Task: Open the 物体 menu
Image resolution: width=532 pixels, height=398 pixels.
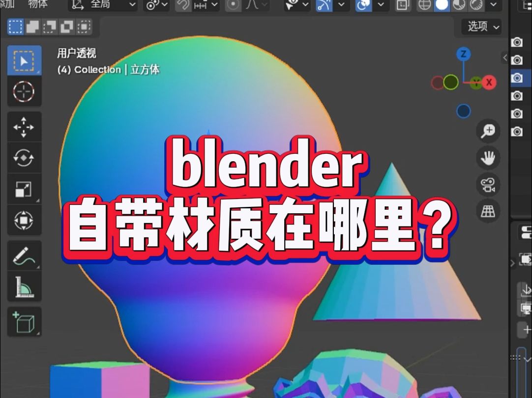Action: tap(37, 5)
